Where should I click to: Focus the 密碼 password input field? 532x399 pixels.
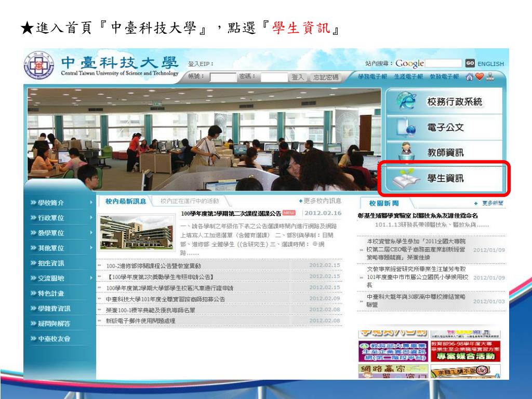(274, 77)
